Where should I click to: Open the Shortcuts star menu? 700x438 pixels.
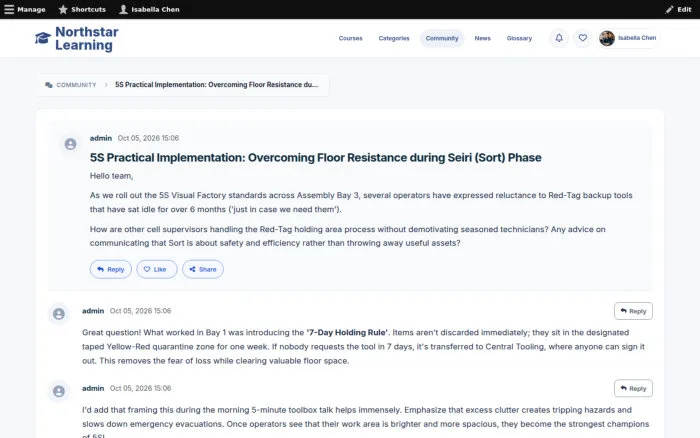pyautogui.click(x=82, y=9)
